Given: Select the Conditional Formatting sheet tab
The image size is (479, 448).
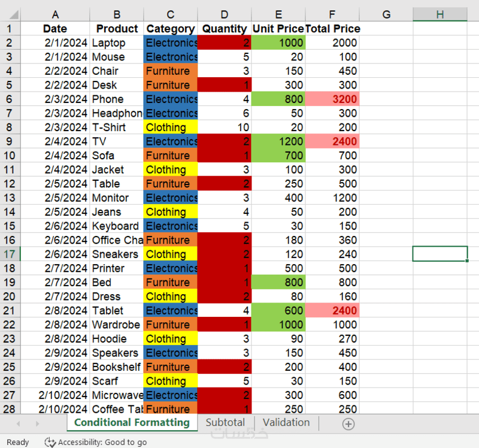Looking at the screenshot, I should tap(132, 422).
